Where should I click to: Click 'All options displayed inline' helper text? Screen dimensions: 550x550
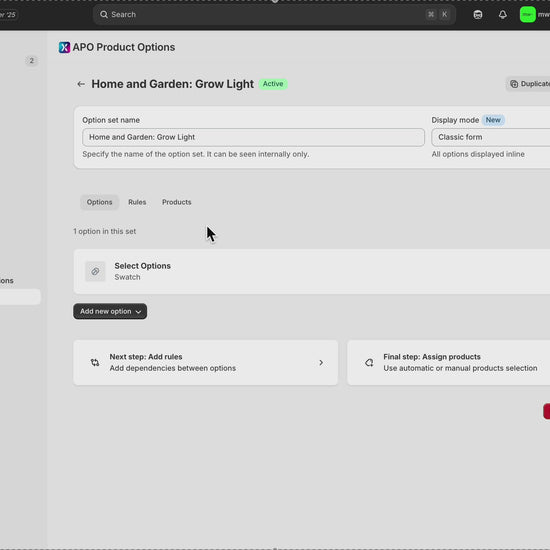coord(478,154)
